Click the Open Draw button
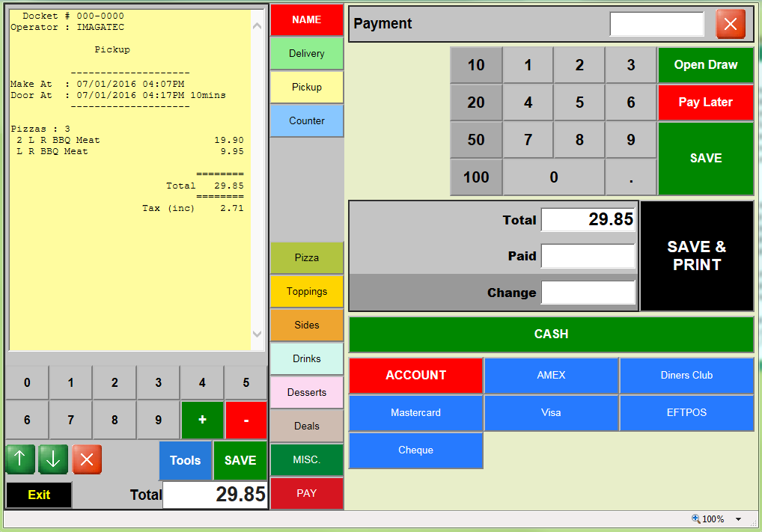 [x=705, y=65]
